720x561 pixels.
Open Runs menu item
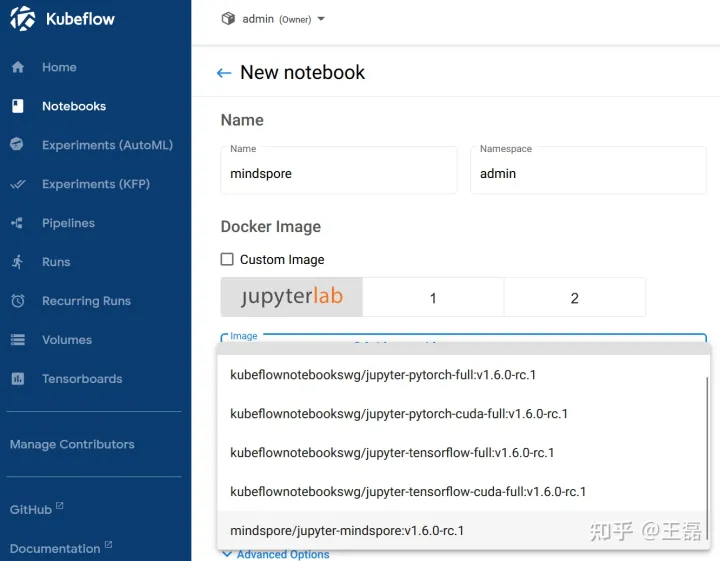[x=56, y=262]
